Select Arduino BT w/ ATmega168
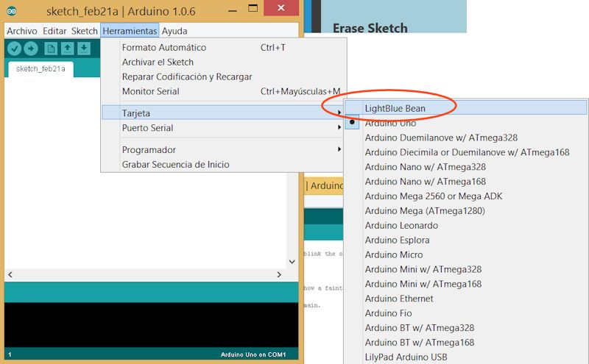The image size is (589, 364). pos(466,343)
